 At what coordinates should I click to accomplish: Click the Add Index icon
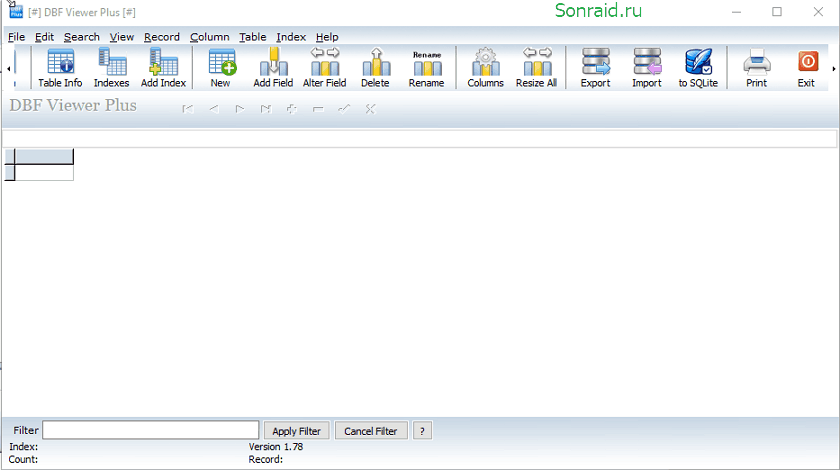tap(163, 68)
